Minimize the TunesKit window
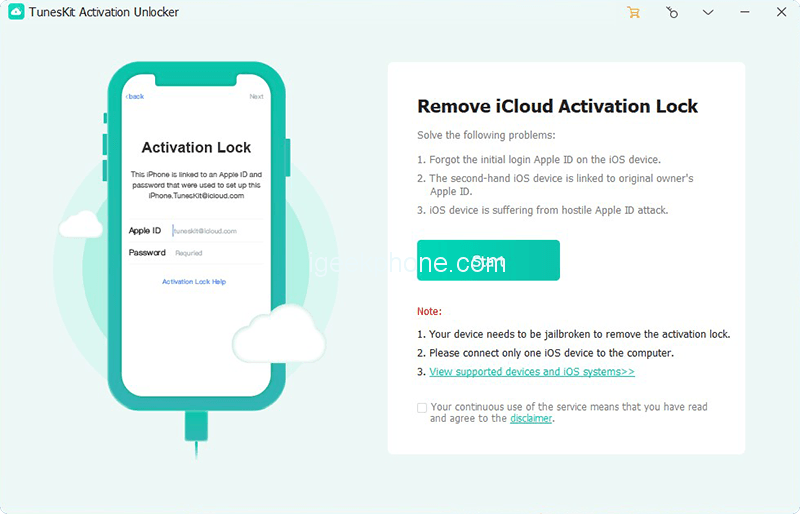 click(x=745, y=13)
